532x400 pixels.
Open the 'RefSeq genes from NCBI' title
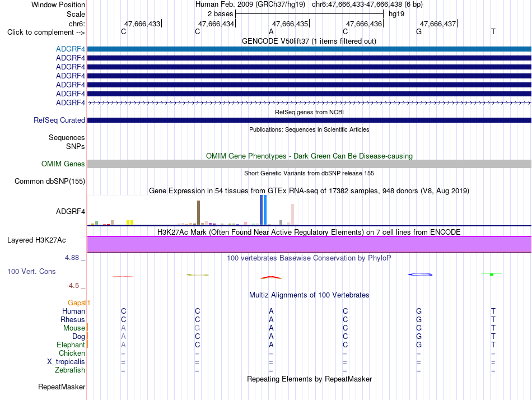pos(309,112)
